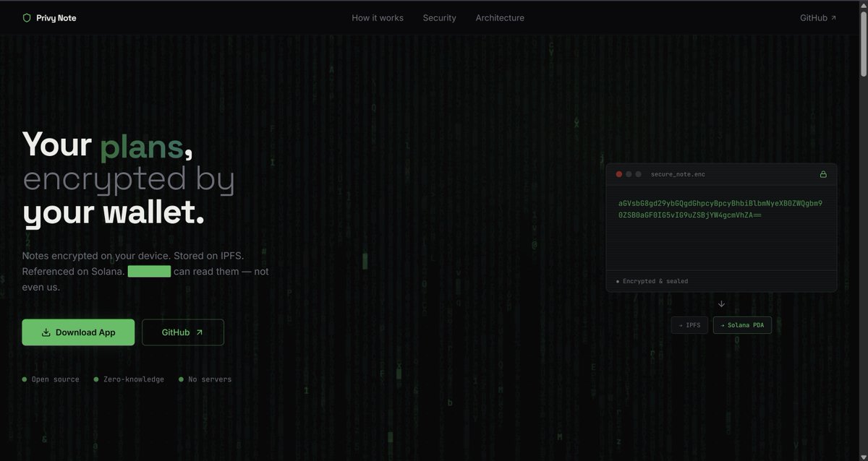
Task: Click the green lock icon in note window
Action: 823,174
